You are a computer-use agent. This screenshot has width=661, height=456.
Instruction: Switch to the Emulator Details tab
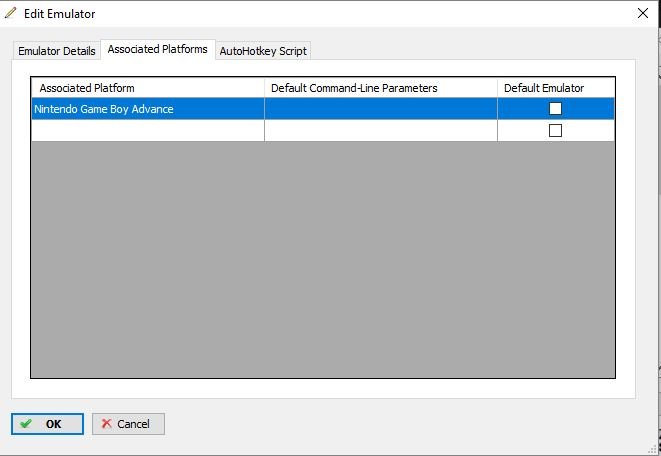click(x=57, y=51)
